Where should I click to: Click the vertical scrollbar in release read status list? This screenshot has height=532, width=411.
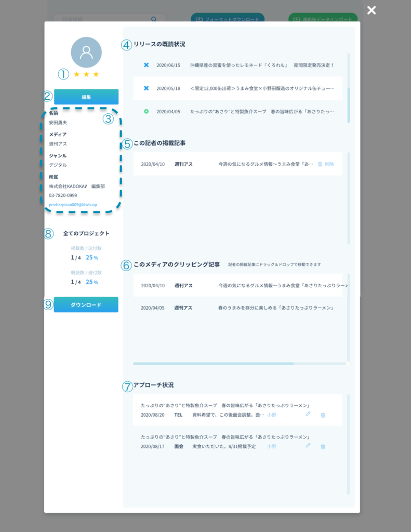pos(349,105)
